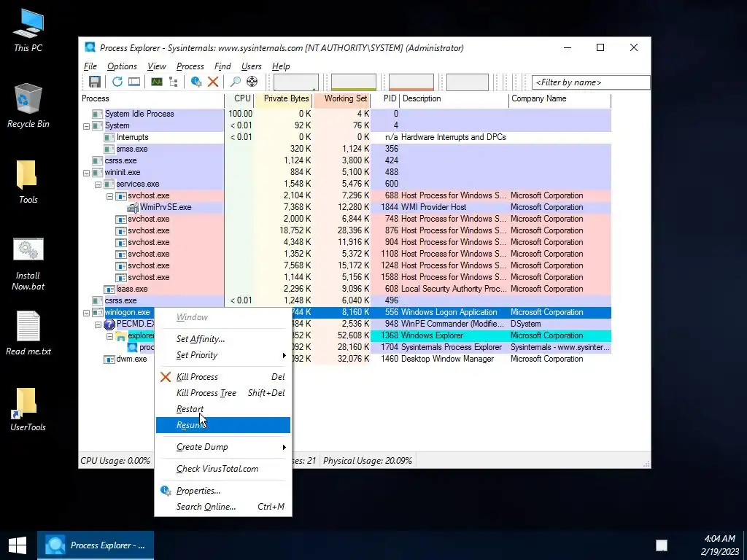Viewport: 747px width, 560px height.
Task: Sort by the PID column header
Action: point(385,98)
